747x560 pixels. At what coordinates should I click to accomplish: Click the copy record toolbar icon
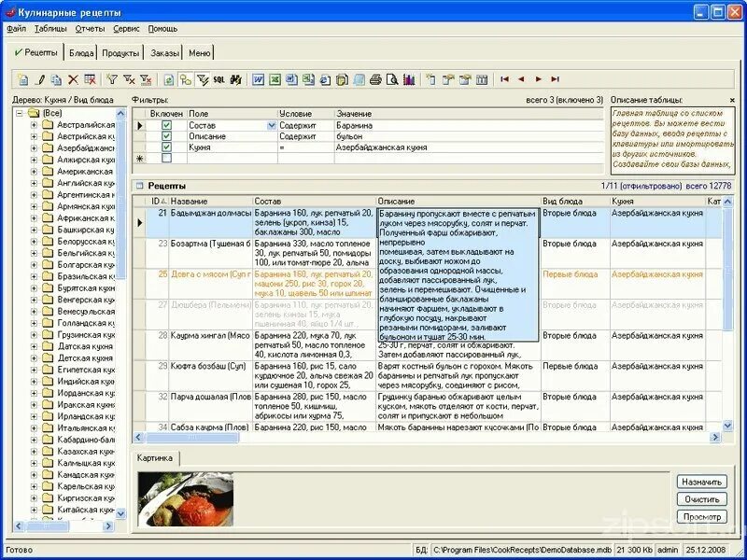(57, 79)
